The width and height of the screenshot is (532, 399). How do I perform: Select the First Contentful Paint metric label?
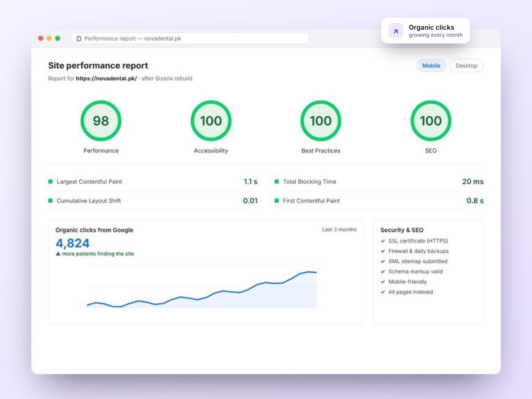311,201
